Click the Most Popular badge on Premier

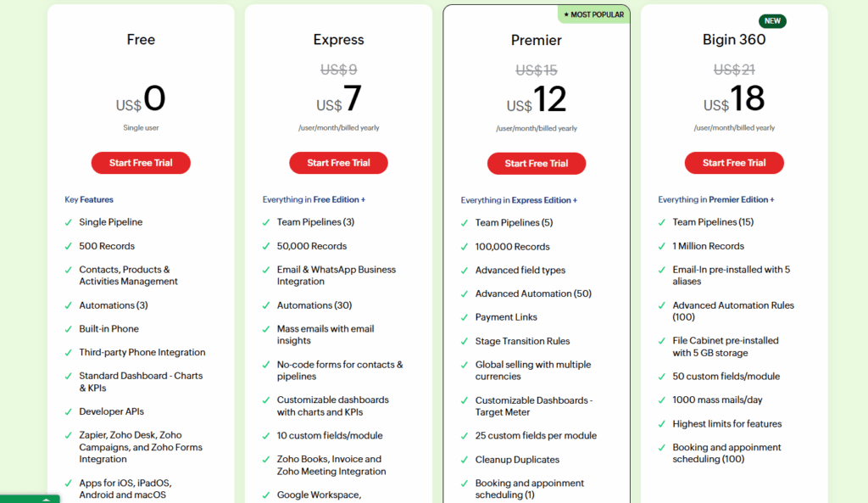point(593,14)
